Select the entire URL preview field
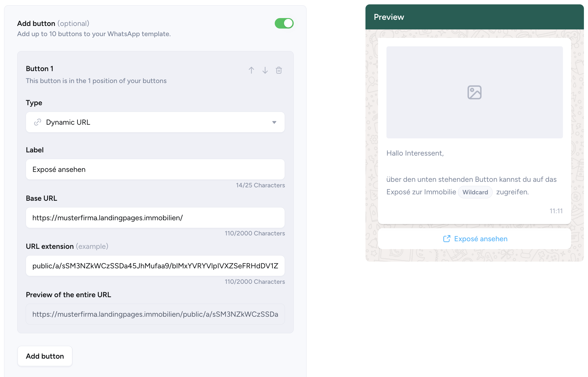Image resolution: width=588 pixels, height=377 pixels. coord(155,314)
